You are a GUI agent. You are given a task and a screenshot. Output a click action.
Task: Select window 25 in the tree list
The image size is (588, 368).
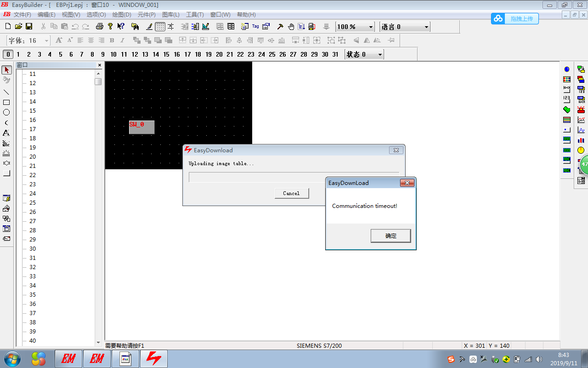[x=33, y=203]
